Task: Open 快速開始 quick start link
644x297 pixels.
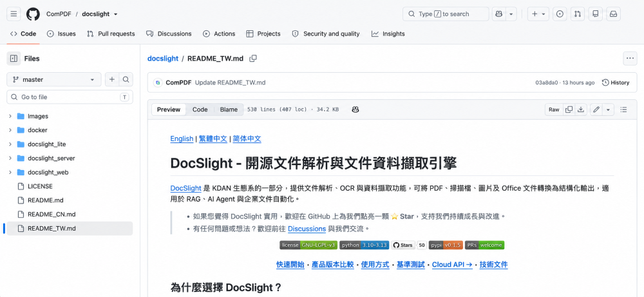Action: point(290,265)
